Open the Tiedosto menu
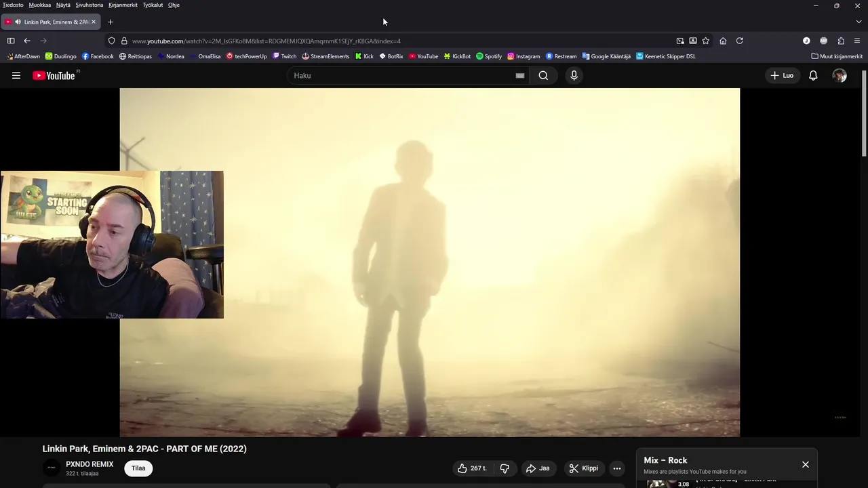 (13, 5)
